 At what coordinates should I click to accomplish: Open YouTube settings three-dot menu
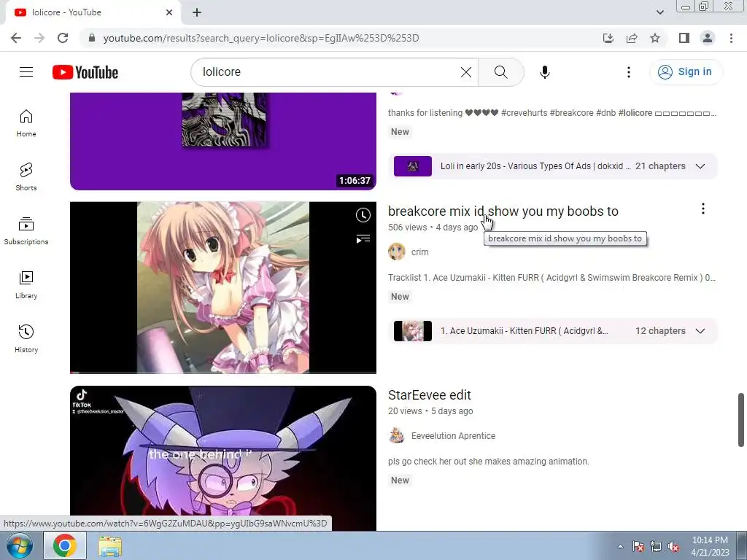pyautogui.click(x=629, y=72)
